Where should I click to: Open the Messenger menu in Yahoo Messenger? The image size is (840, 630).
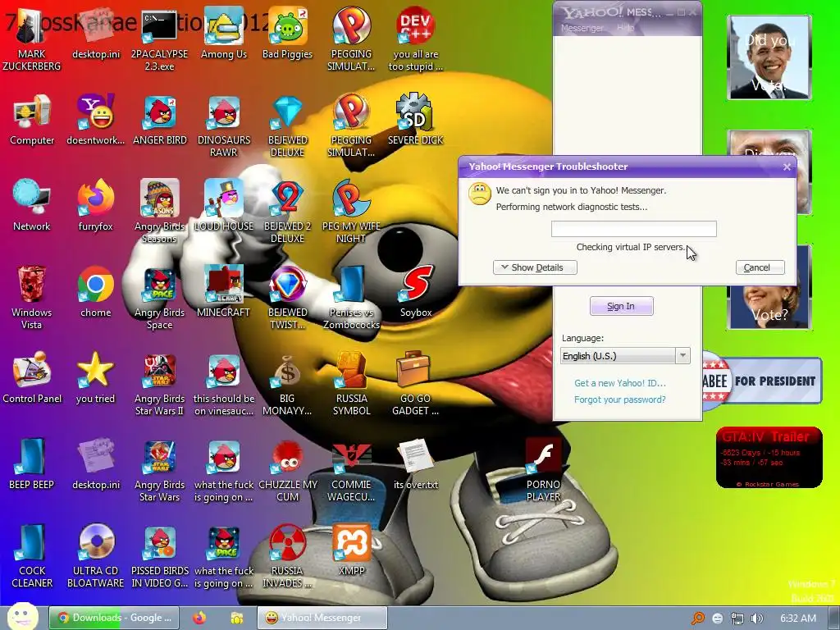coord(582,28)
